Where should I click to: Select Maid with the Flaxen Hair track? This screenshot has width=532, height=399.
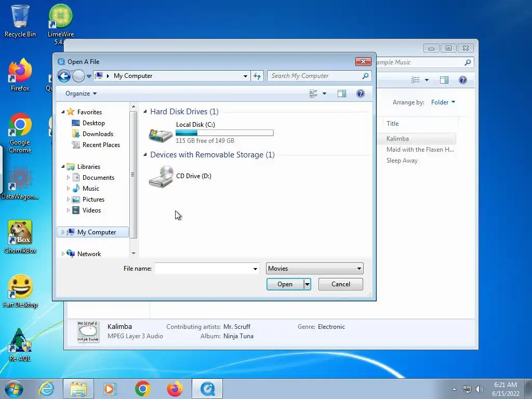pyautogui.click(x=420, y=150)
